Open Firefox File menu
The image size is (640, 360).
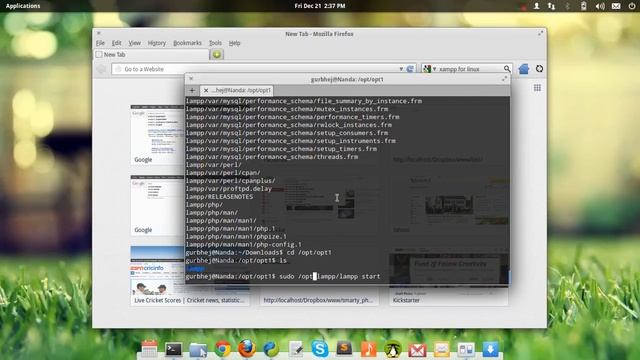[100, 43]
